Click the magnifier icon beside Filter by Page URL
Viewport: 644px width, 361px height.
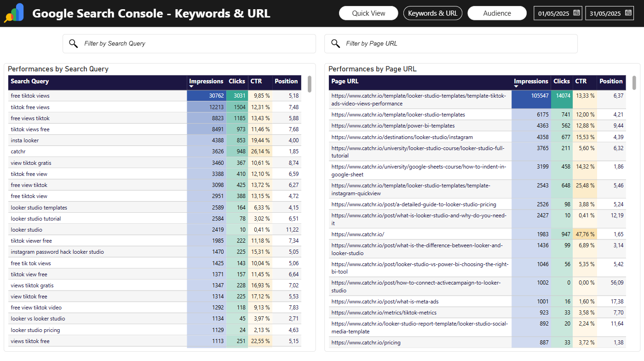[335, 43]
